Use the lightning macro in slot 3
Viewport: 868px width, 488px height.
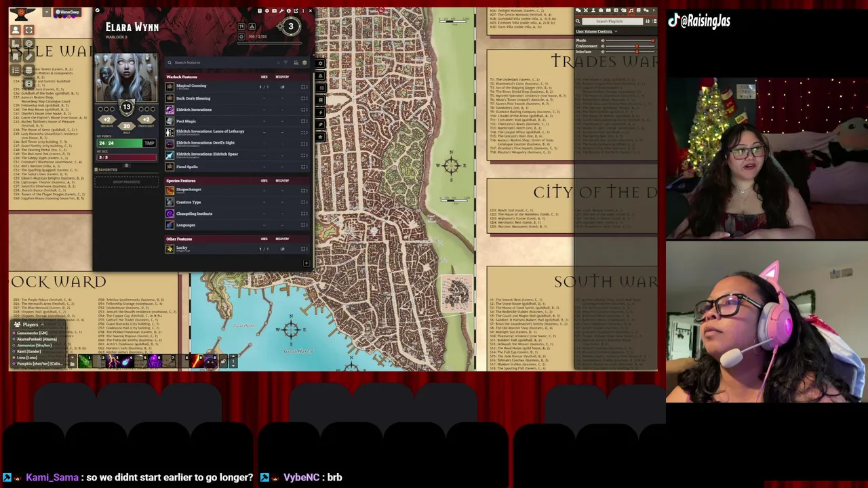(113, 361)
